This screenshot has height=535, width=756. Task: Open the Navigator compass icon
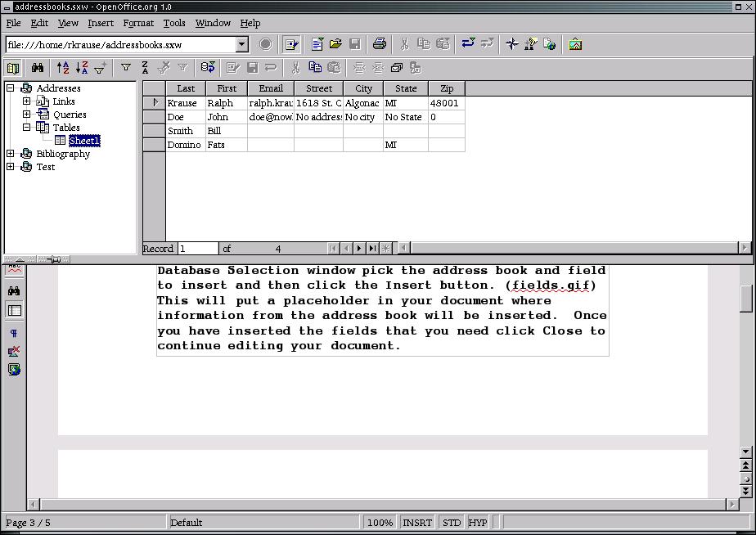[511, 44]
